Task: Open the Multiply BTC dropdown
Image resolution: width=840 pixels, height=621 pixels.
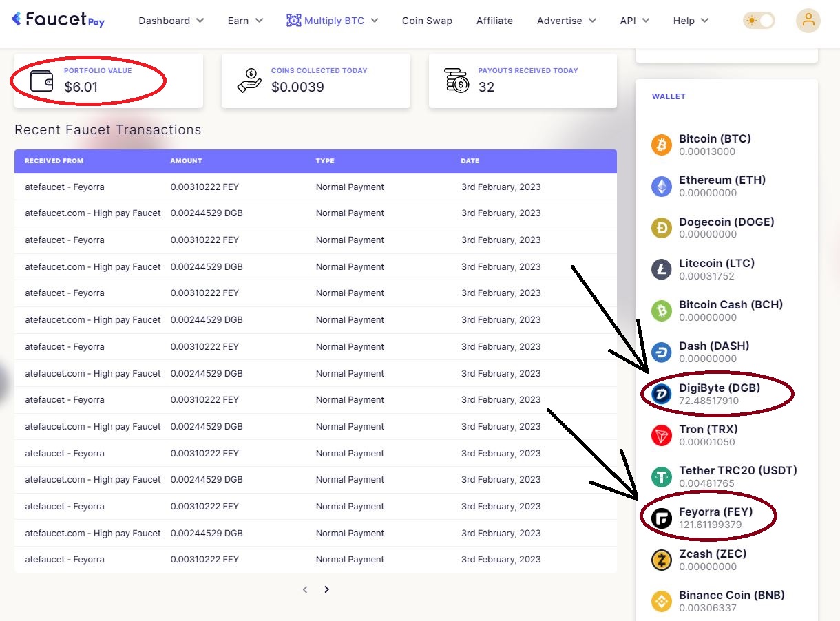Action: tap(333, 21)
